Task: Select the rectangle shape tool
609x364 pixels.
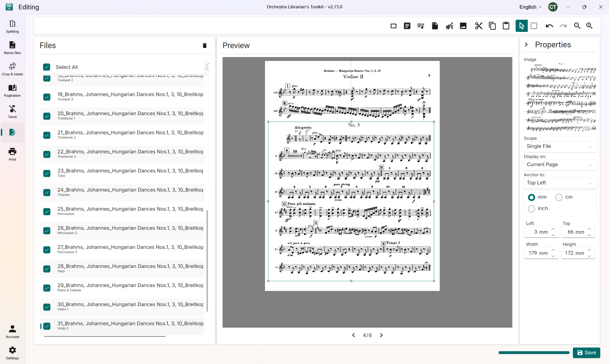Action: [393, 26]
